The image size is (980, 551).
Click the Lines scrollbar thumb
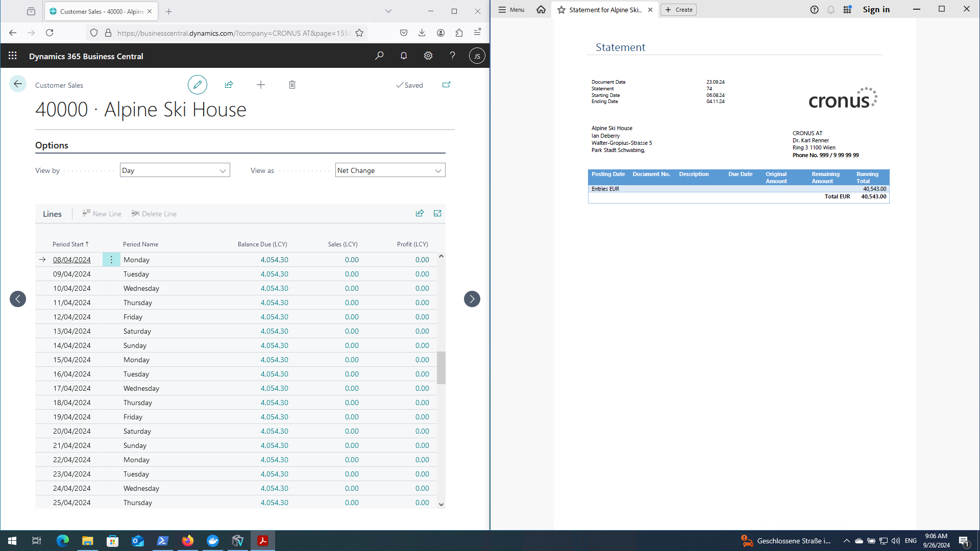coord(441,367)
